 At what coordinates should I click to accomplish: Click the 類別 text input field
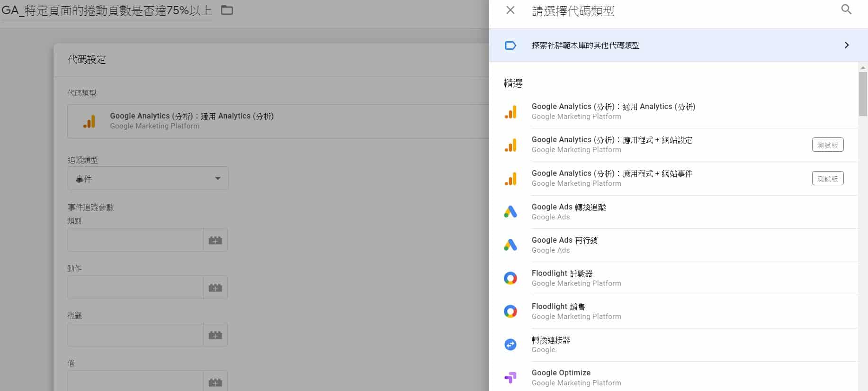(135, 240)
